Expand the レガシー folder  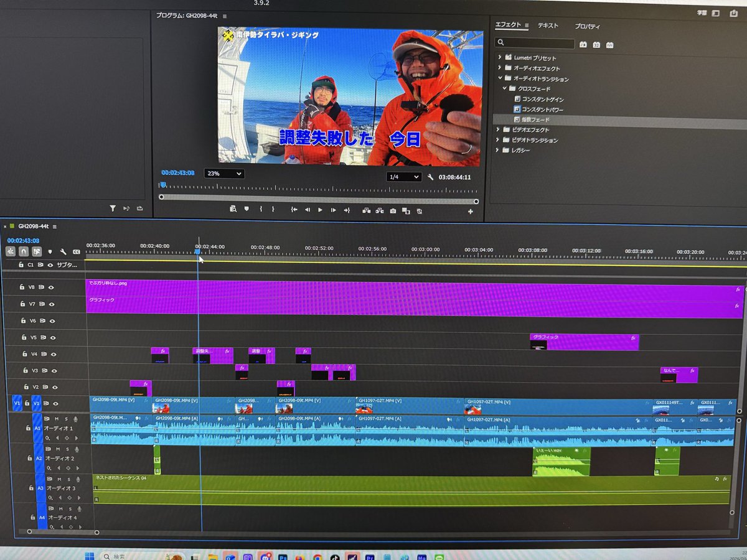tap(499, 150)
